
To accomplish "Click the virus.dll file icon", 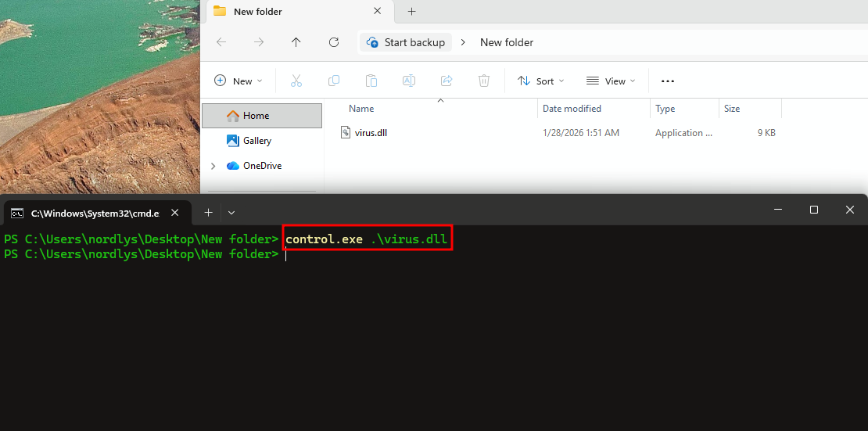I will pyautogui.click(x=346, y=132).
